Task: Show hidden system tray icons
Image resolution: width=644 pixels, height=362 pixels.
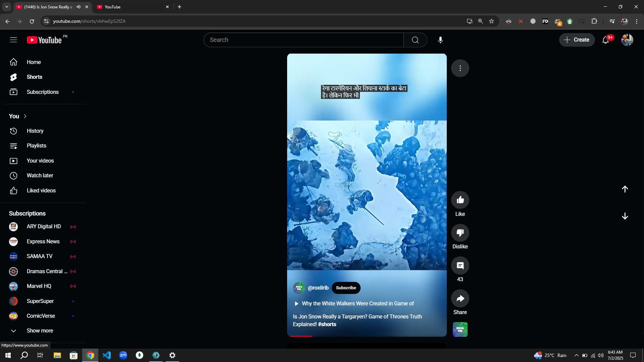Action: 576,355
